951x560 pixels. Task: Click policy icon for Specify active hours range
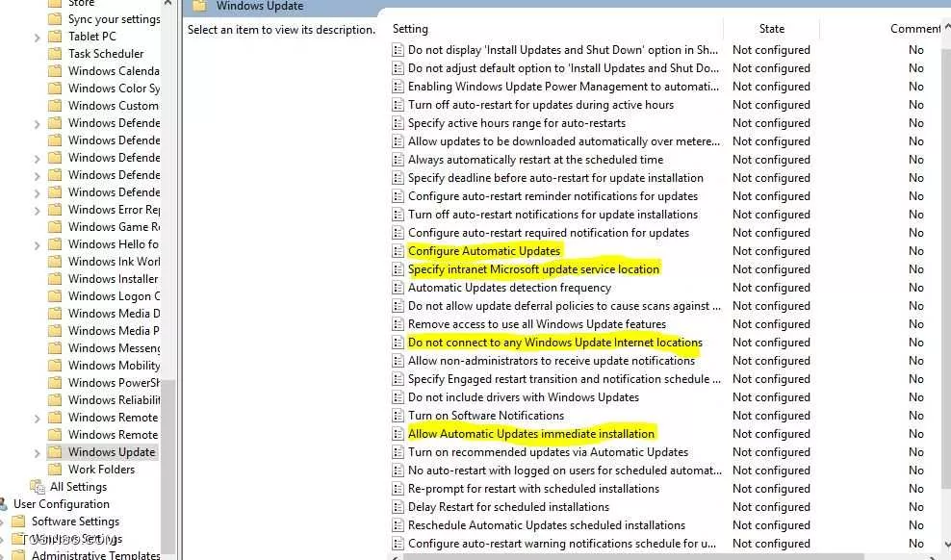pyautogui.click(x=398, y=123)
